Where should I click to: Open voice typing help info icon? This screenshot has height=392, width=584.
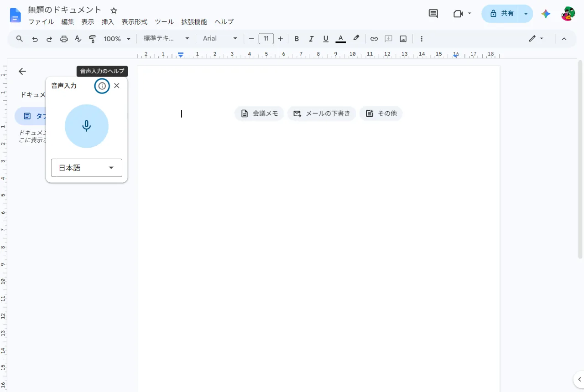point(102,86)
